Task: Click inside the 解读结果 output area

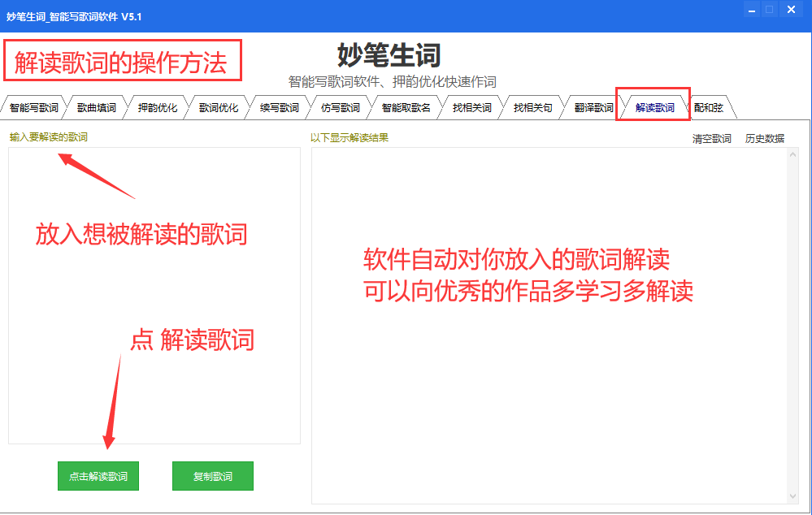Action: pyautogui.click(x=549, y=326)
